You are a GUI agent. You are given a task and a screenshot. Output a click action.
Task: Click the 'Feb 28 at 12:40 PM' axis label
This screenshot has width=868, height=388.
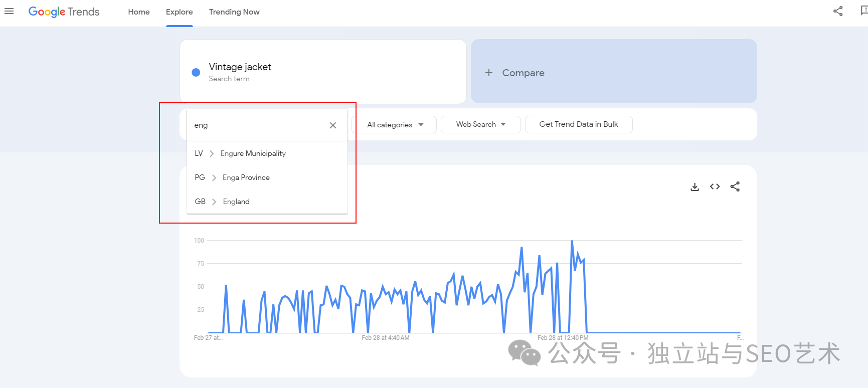(x=563, y=338)
